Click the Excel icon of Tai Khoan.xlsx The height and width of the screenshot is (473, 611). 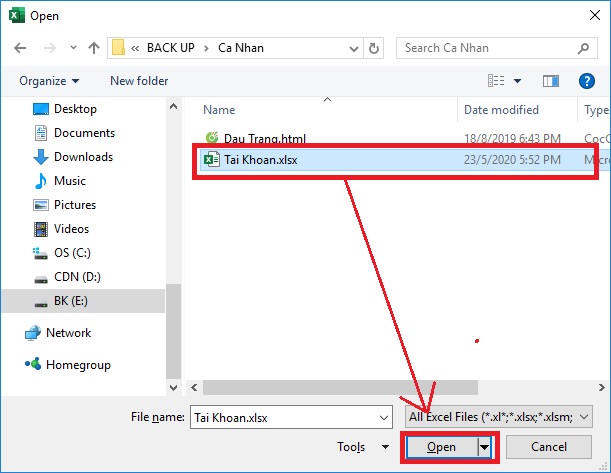click(212, 160)
